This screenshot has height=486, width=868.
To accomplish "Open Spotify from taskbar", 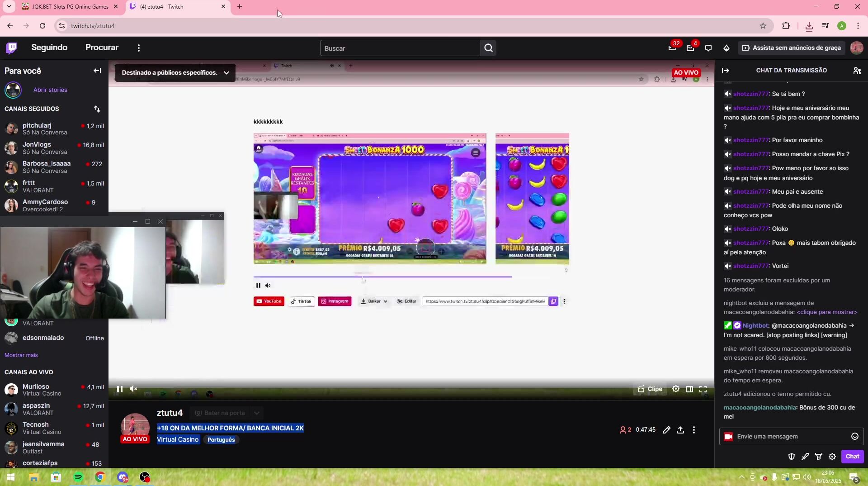I will coord(78,477).
